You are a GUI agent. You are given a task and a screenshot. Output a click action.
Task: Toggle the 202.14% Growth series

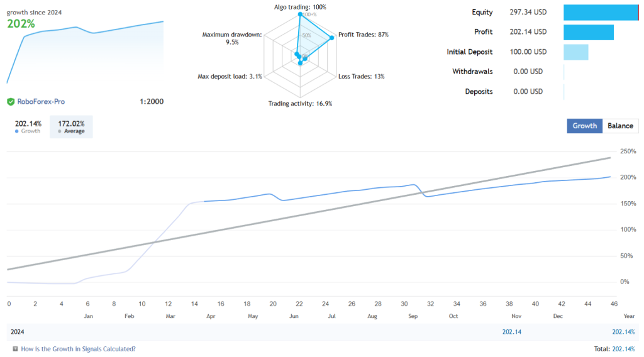[28, 126]
